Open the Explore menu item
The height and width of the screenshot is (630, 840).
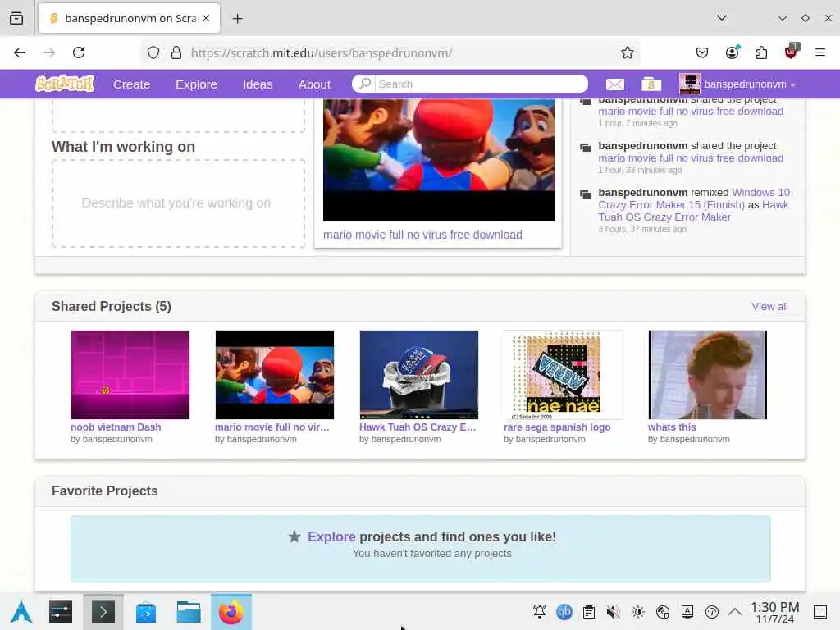tap(196, 84)
